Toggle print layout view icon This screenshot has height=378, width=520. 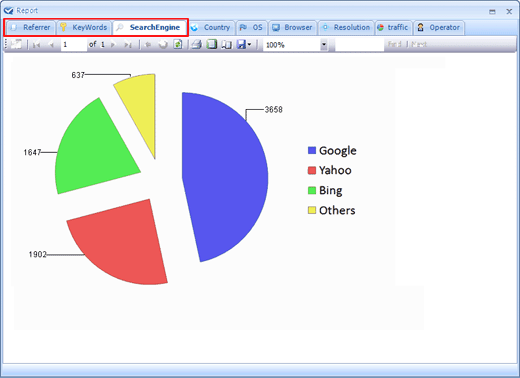(211, 44)
